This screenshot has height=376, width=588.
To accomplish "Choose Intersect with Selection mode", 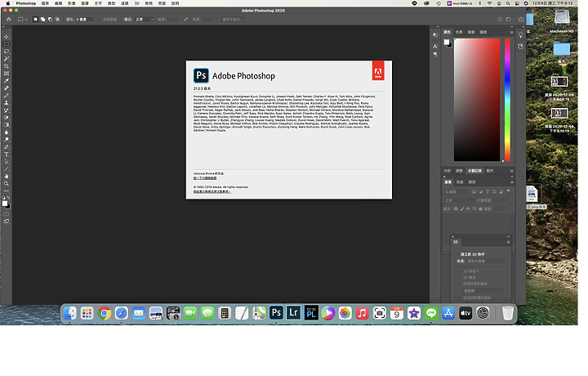I will coord(57,19).
